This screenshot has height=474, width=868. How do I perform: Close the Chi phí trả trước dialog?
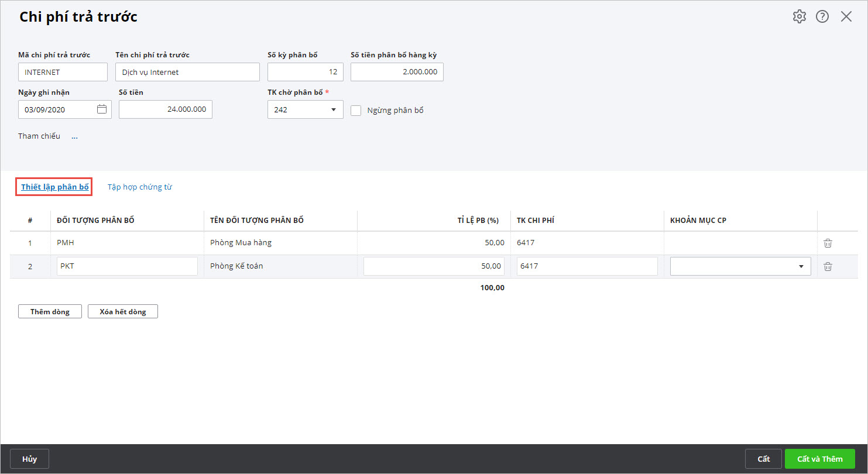(x=846, y=16)
